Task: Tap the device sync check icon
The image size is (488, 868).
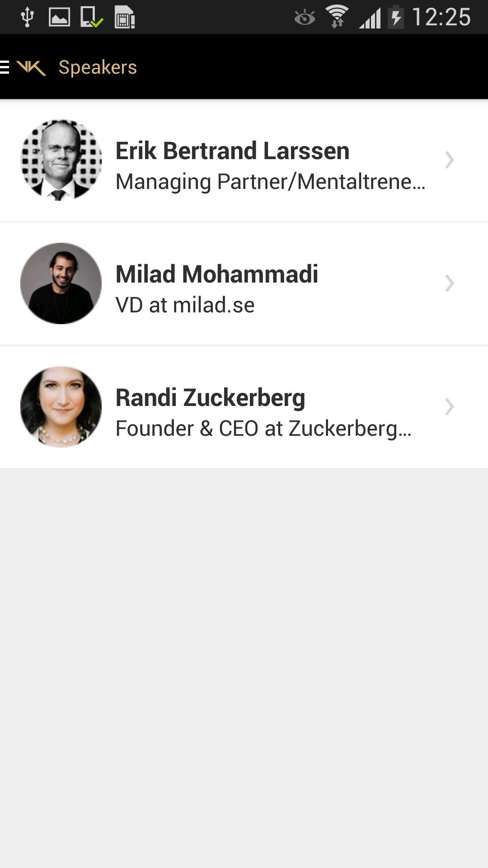Action: click(x=92, y=17)
